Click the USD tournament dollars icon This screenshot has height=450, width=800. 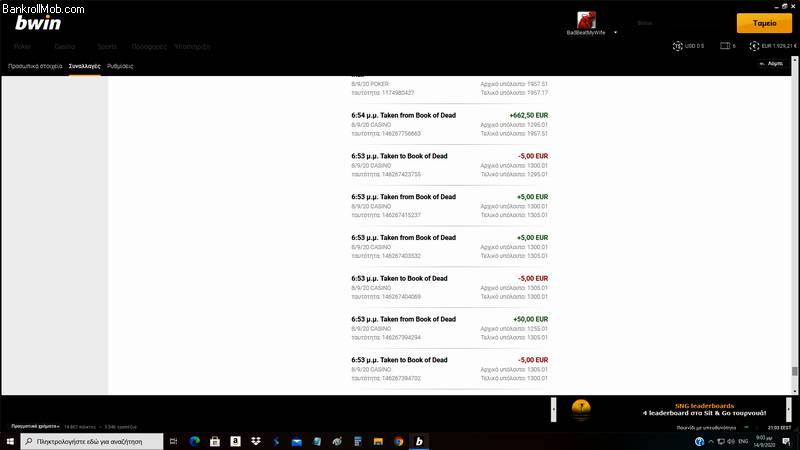click(678, 46)
